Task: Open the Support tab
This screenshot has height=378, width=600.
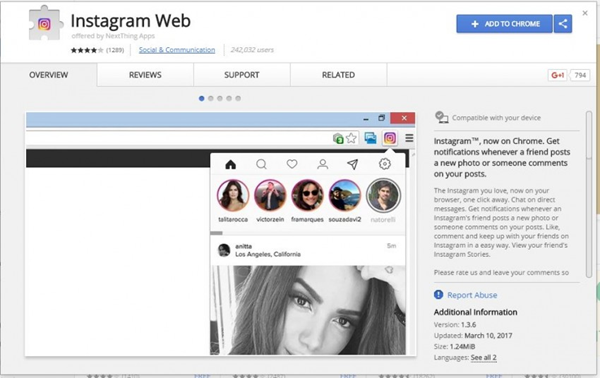Action: 242,75
